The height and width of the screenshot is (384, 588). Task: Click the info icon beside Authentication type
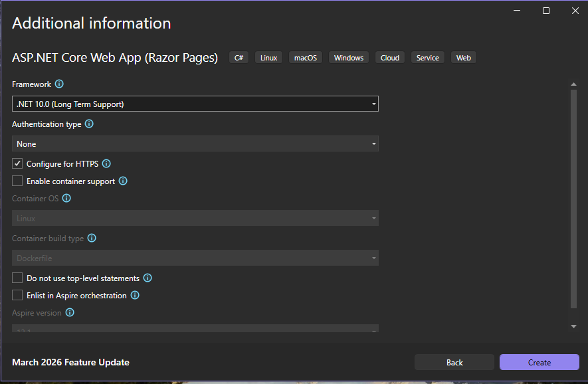(89, 124)
